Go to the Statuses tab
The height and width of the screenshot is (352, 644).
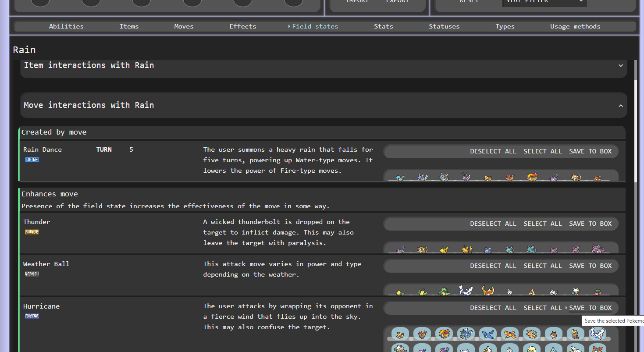[444, 26]
